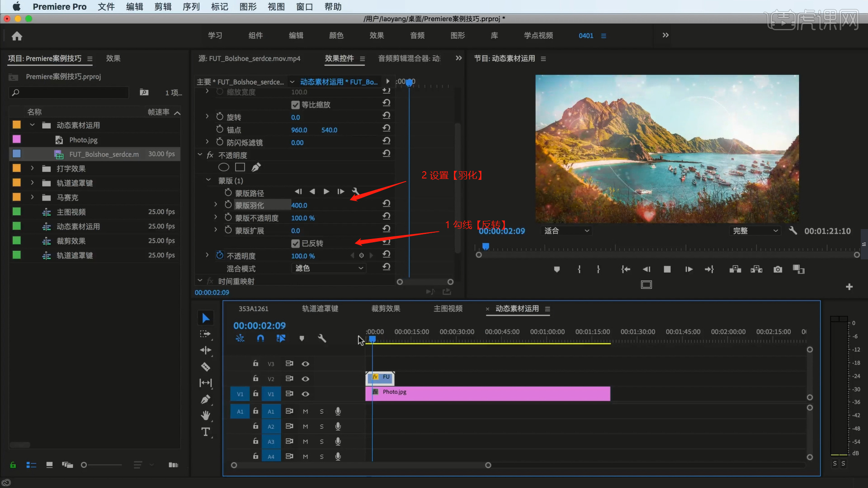Screen dimensions: 868x488
Task: Expand the 马赛克 bin
Action: pos(32,197)
